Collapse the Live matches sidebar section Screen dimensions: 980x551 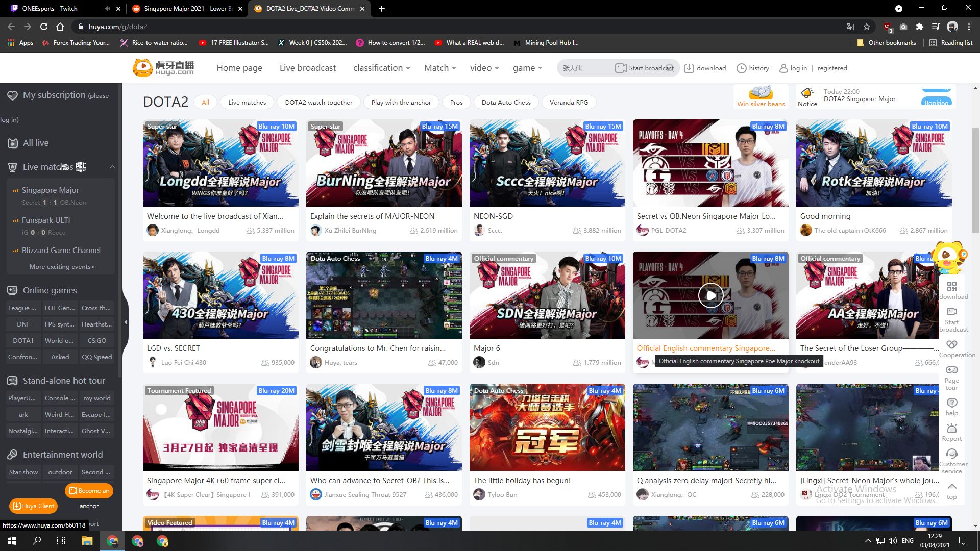112,167
